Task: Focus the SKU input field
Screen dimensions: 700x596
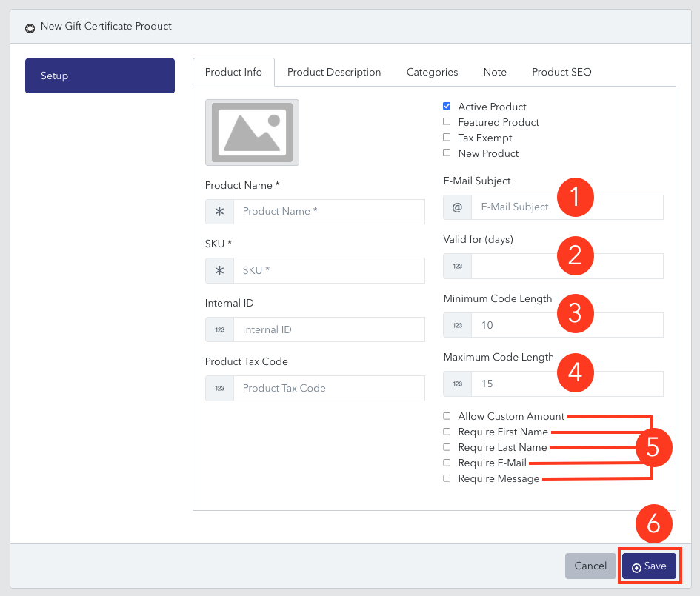Action: pyautogui.click(x=329, y=270)
